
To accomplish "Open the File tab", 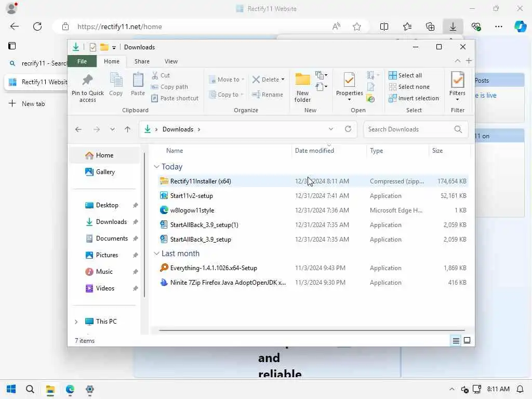I will 82,61.
